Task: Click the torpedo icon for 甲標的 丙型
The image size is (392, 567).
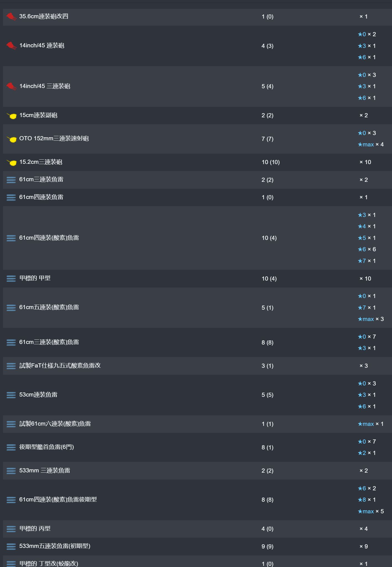Action: point(11,529)
